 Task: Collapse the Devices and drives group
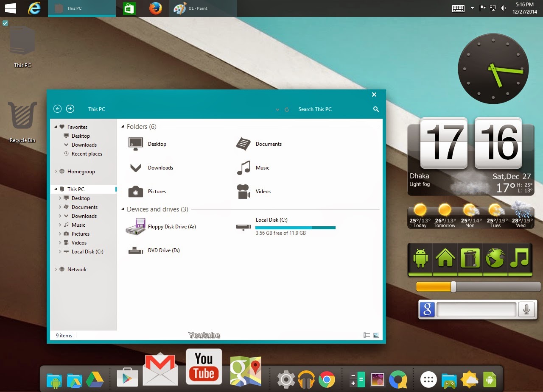pyautogui.click(x=123, y=209)
